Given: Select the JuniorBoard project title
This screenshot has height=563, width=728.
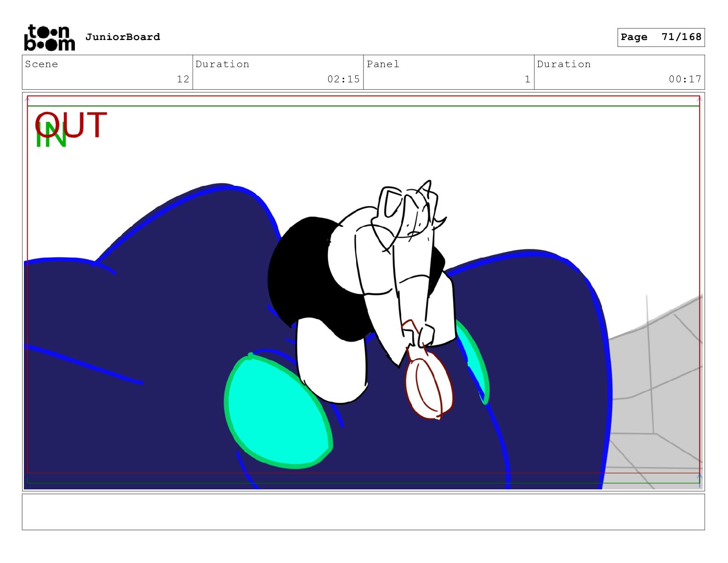Looking at the screenshot, I should pyautogui.click(x=123, y=37).
